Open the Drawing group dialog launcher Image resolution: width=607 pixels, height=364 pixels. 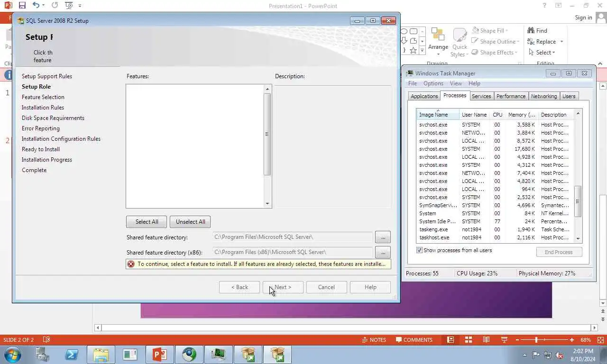520,63
